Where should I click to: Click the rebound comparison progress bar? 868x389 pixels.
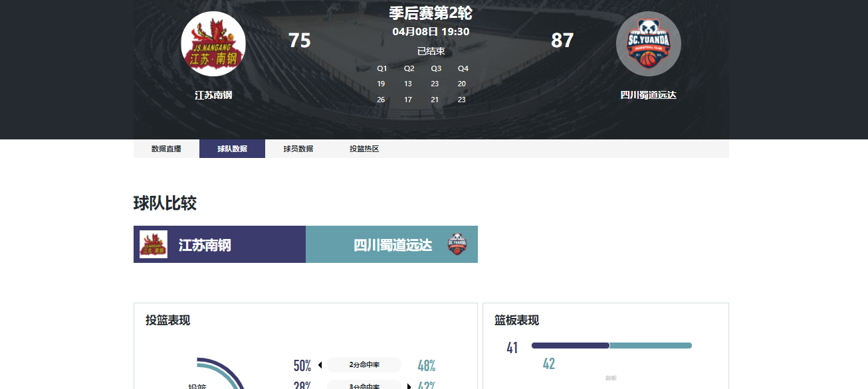point(611,345)
